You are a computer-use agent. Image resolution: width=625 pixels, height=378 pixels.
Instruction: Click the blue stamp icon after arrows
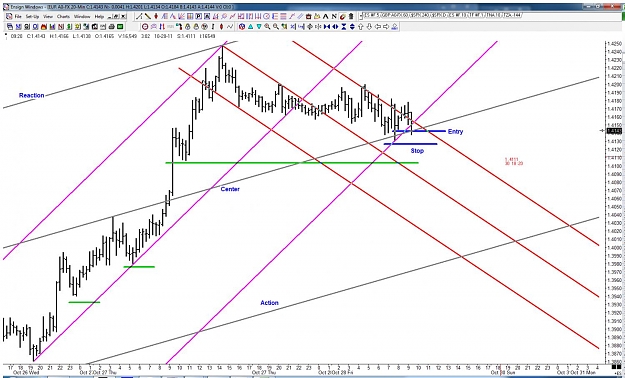click(x=395, y=27)
